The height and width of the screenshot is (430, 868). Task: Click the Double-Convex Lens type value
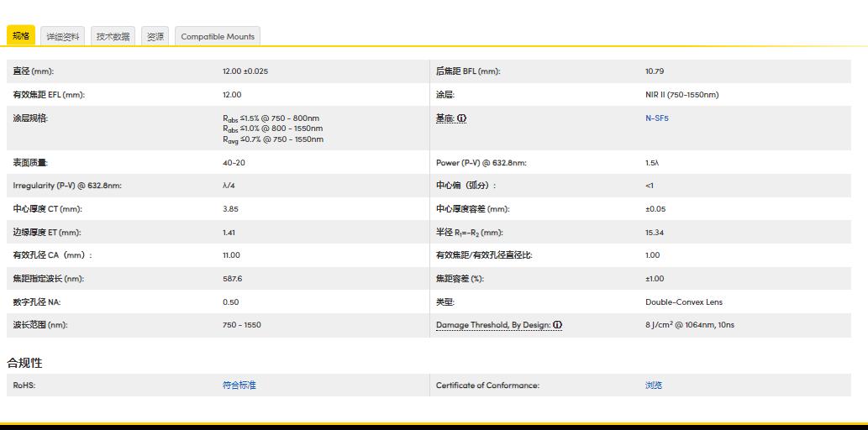pyautogui.click(x=683, y=302)
